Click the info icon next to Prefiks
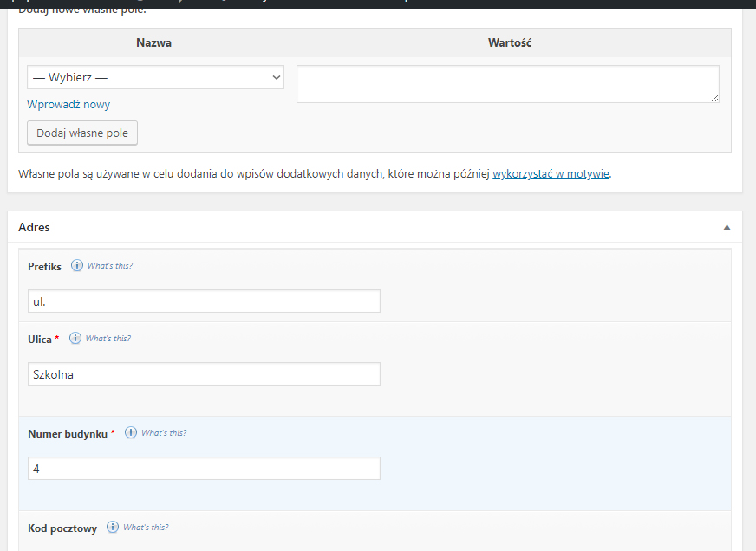This screenshot has height=551, width=756. point(76,265)
